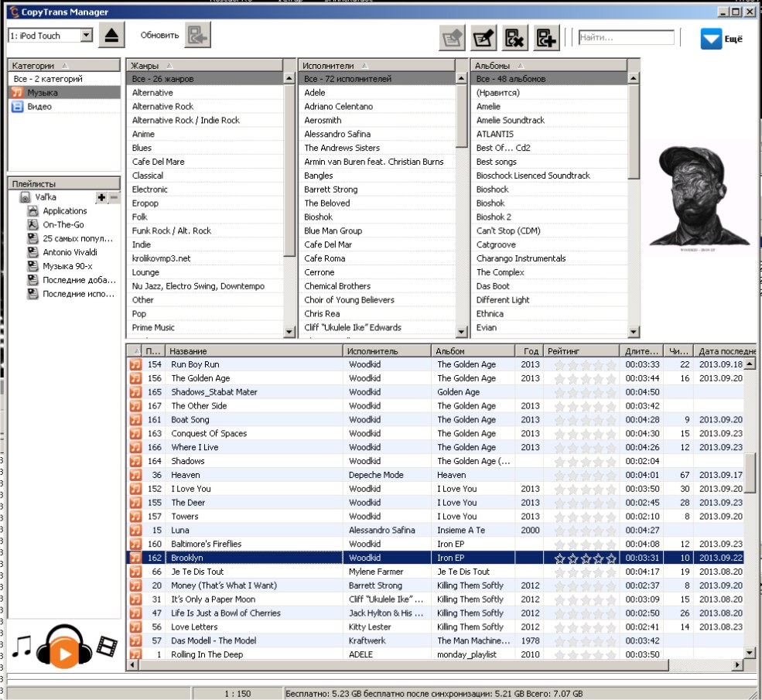Sort tracks by Рейтинг column header

pyautogui.click(x=580, y=351)
